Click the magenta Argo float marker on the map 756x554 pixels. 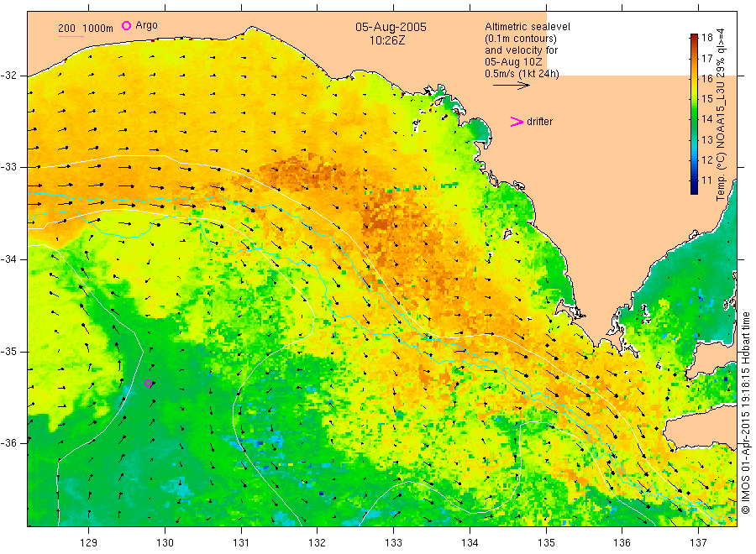click(x=149, y=384)
